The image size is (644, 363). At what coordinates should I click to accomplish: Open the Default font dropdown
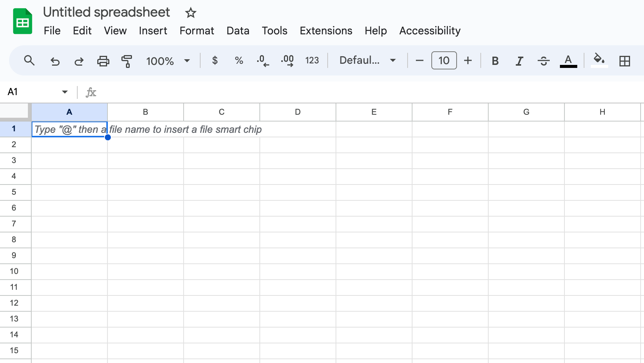pos(368,60)
